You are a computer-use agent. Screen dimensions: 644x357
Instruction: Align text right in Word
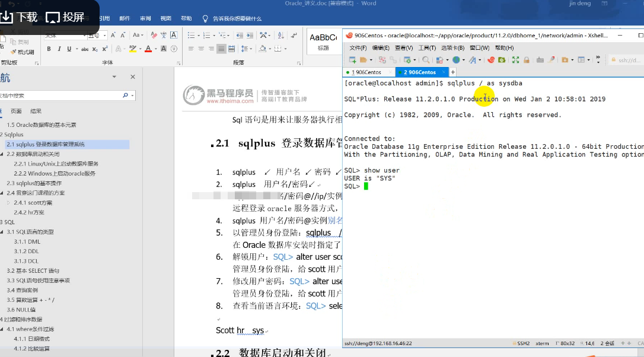211,49
